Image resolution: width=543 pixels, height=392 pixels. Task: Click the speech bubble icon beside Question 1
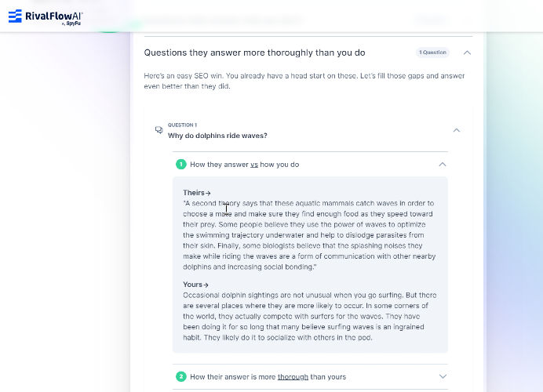(x=159, y=130)
